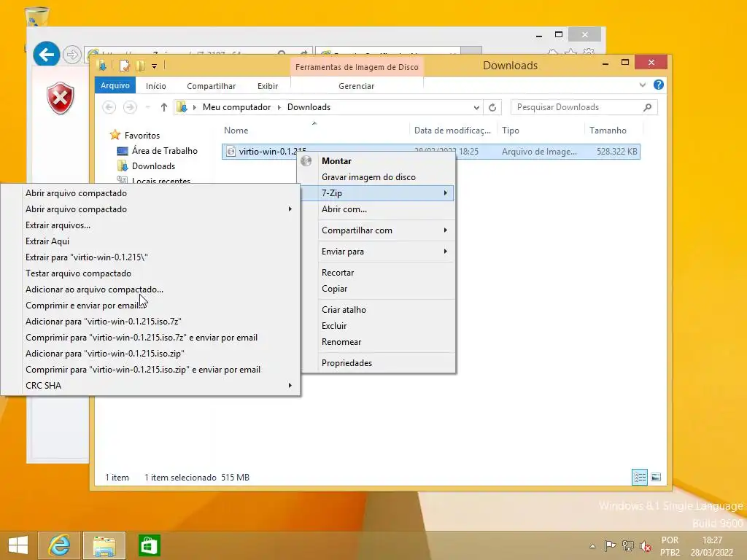This screenshot has width=747, height=560.
Task: Expand the Enviar para submenu
Action: pos(376,252)
